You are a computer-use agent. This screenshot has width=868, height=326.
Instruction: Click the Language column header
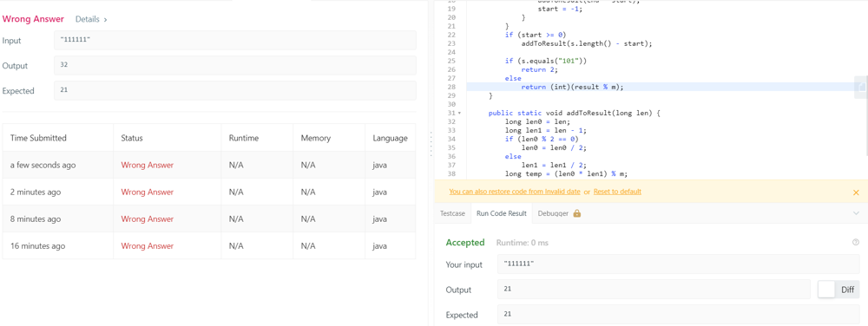(391, 138)
